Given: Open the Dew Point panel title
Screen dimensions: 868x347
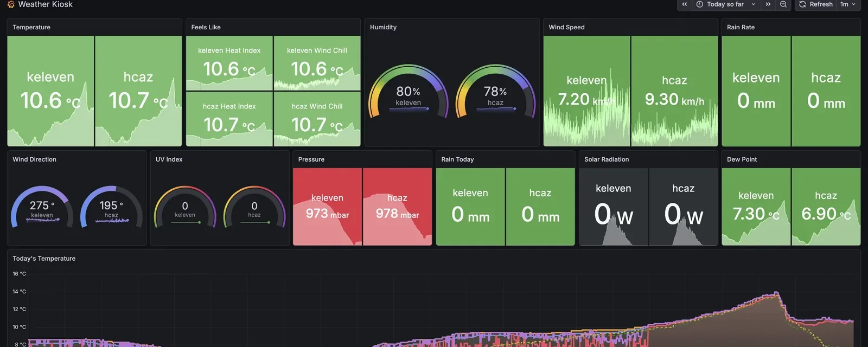Looking at the screenshot, I should pyautogui.click(x=742, y=159).
